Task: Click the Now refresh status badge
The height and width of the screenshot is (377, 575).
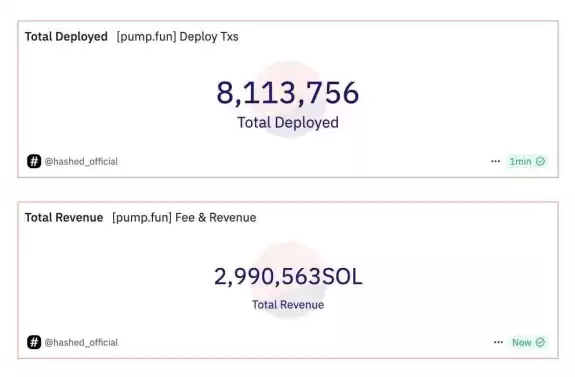Action: (x=528, y=342)
